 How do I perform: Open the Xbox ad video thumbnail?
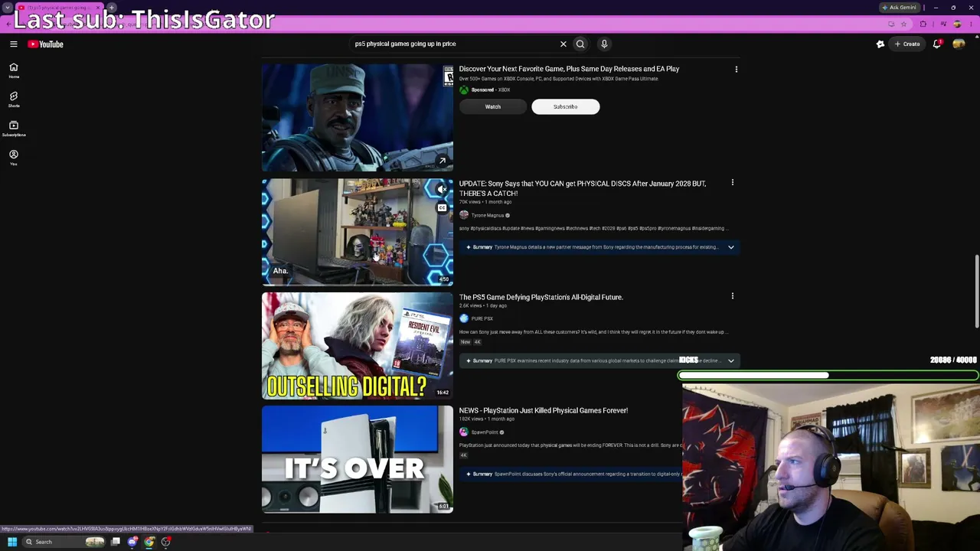coord(358,118)
